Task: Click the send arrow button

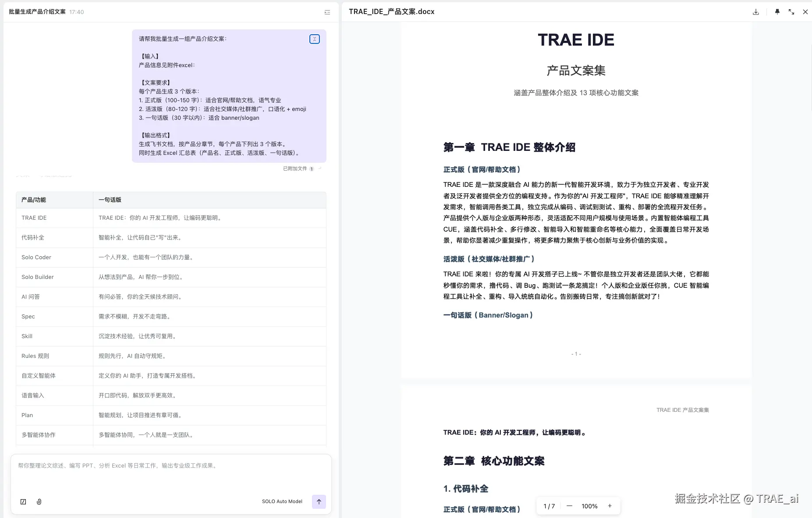Action: (319, 502)
